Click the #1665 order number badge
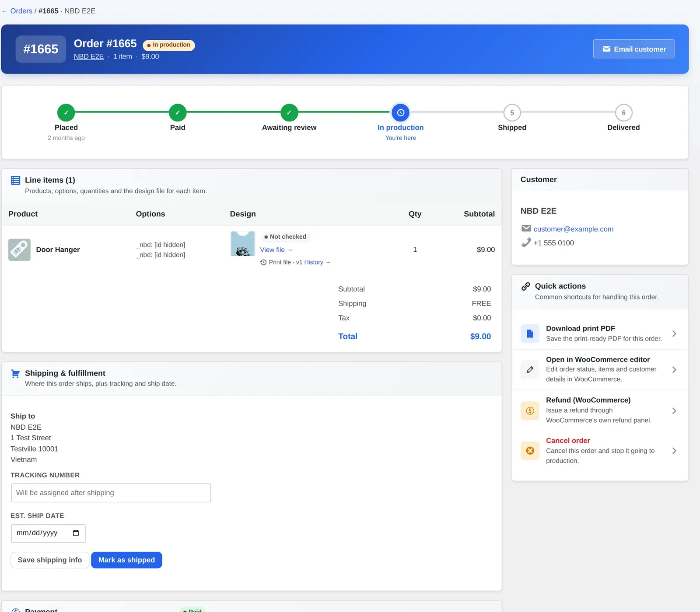This screenshot has height=612, width=700. click(41, 49)
